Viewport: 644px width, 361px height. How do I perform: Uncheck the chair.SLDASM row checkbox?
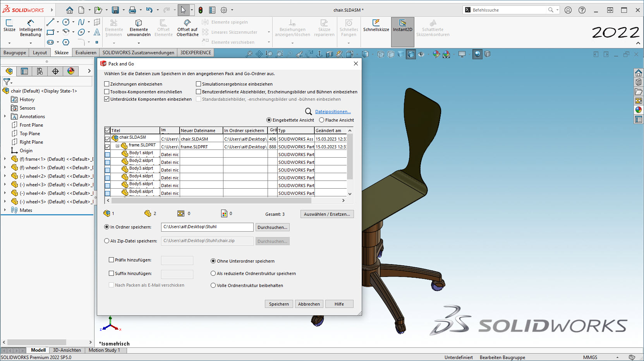click(x=108, y=139)
